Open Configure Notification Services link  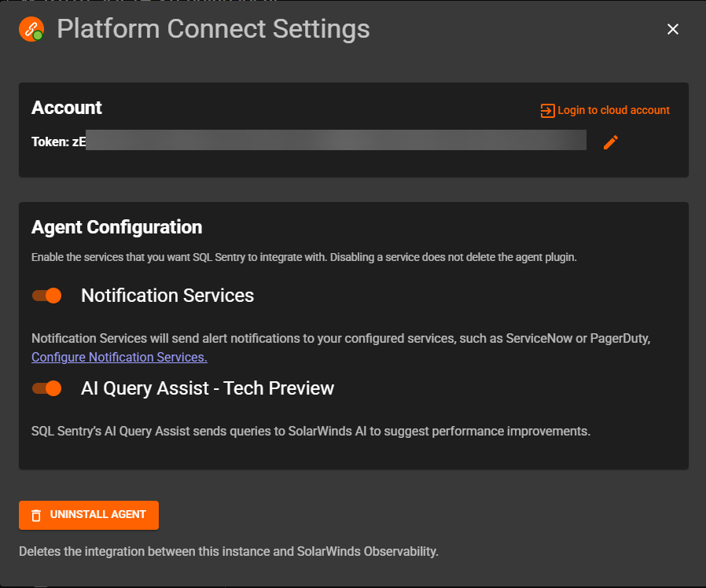click(120, 357)
